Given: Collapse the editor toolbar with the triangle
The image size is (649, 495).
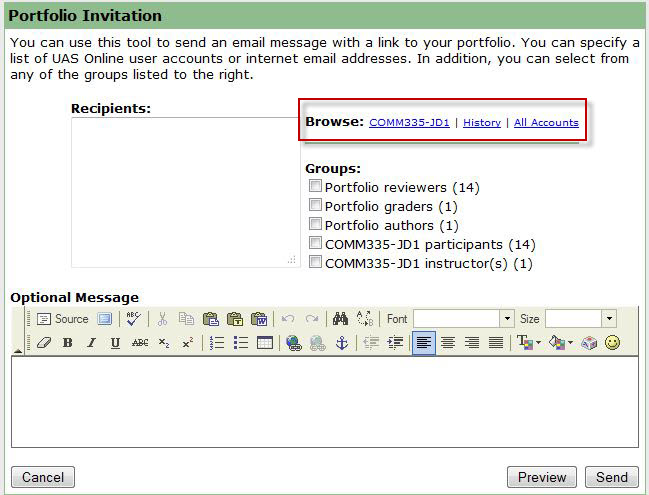Looking at the screenshot, I should tap(18, 351).
